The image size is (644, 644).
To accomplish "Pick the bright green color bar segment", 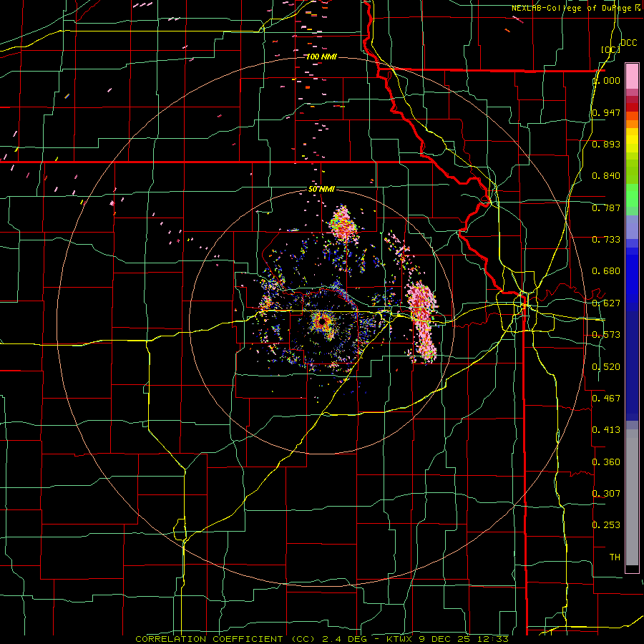I will tap(632, 195).
